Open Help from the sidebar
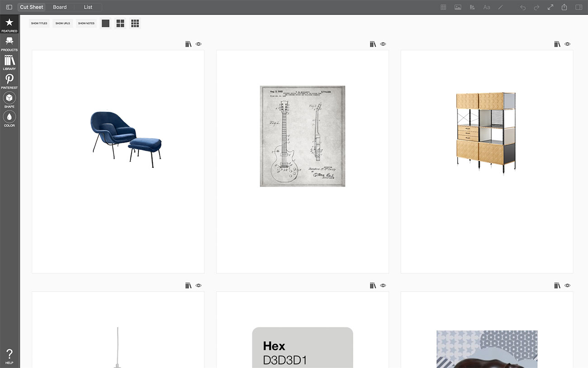Viewport: 588px width, 368px height. pyautogui.click(x=9, y=356)
